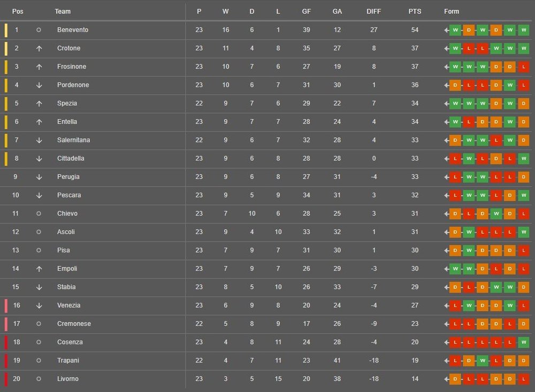Image resolution: width=535 pixels, height=392 pixels.
Task: Sort by the GF column header
Action: (307, 12)
